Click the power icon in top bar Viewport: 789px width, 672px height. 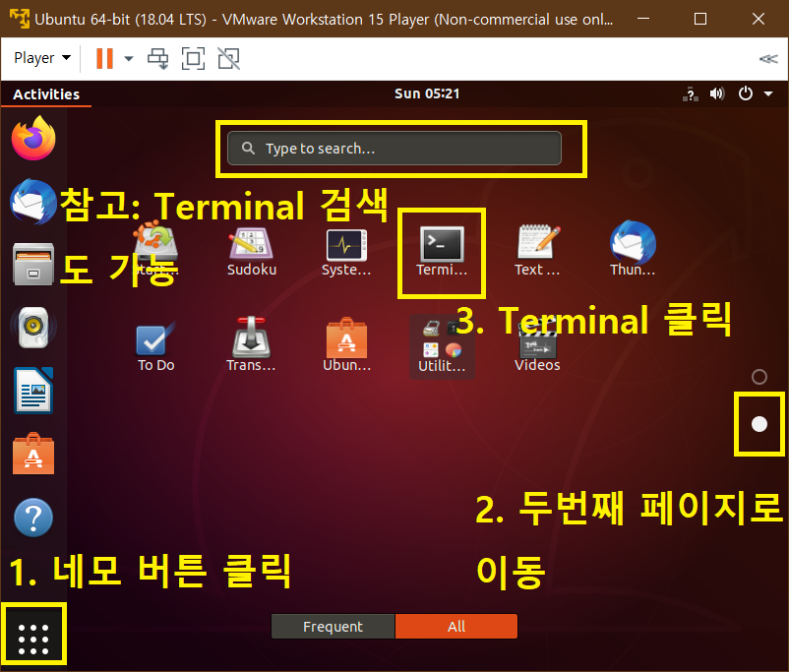[746, 93]
